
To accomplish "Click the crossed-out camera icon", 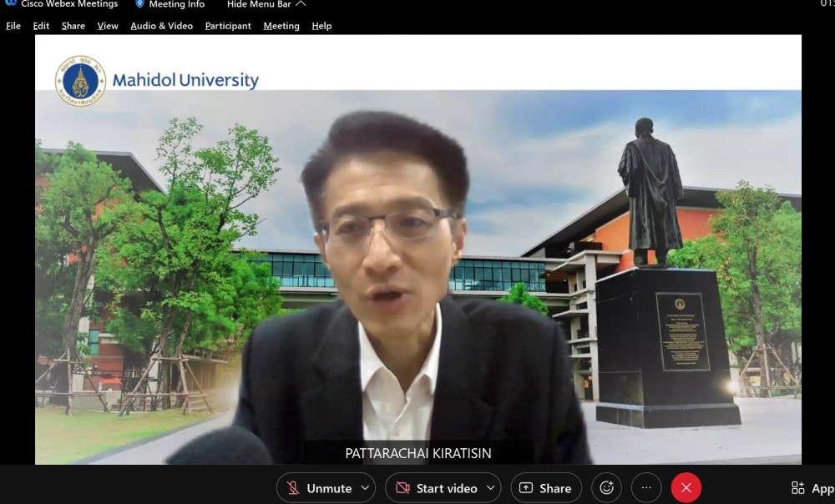I will (402, 488).
